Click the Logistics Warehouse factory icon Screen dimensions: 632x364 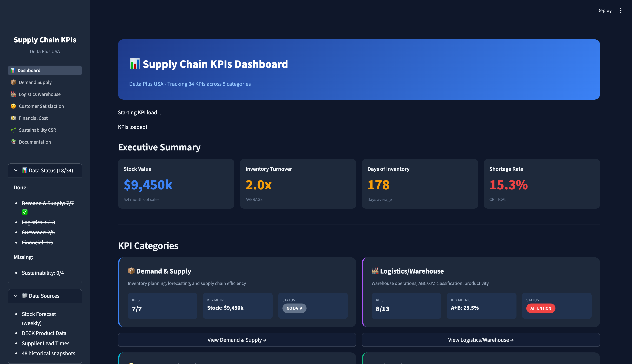(13, 94)
